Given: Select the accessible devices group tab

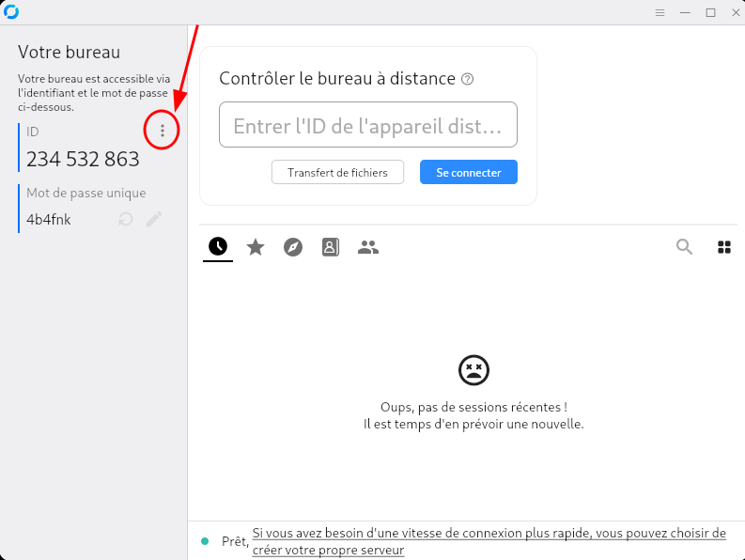Looking at the screenshot, I should [368, 247].
